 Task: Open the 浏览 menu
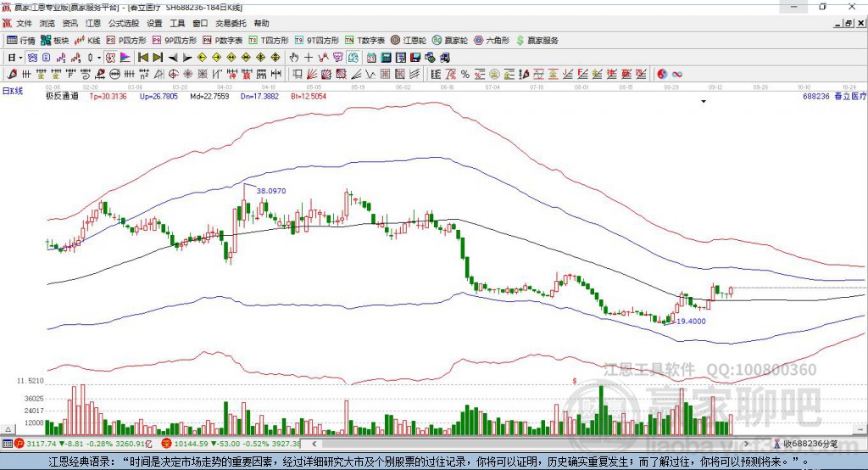[47, 23]
